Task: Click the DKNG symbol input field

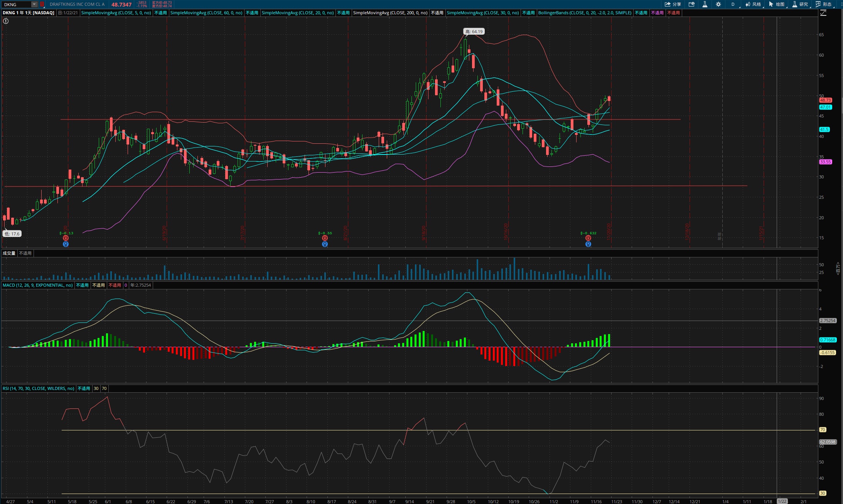Action: click(x=17, y=4)
